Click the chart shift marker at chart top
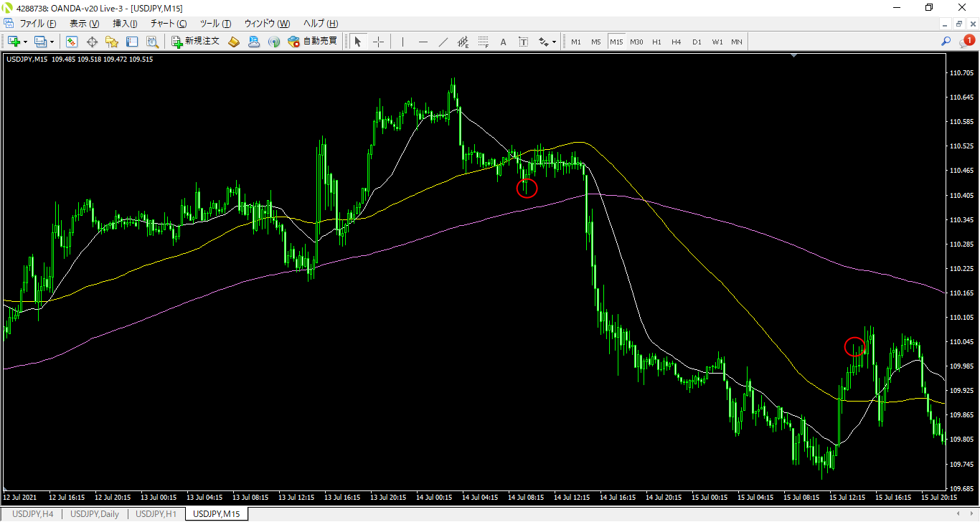This screenshot has width=980, height=522. 793,56
